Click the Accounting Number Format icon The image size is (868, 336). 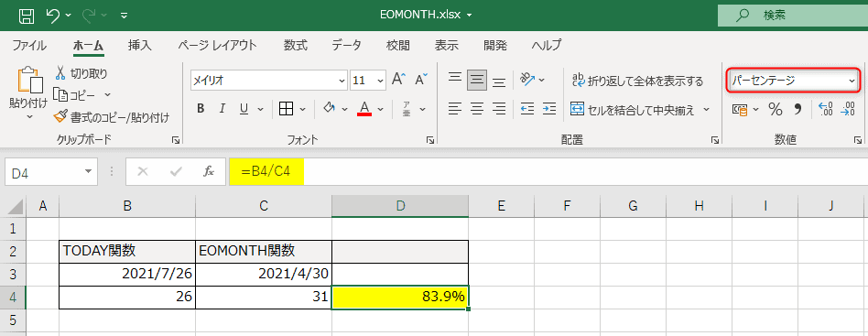point(739,110)
